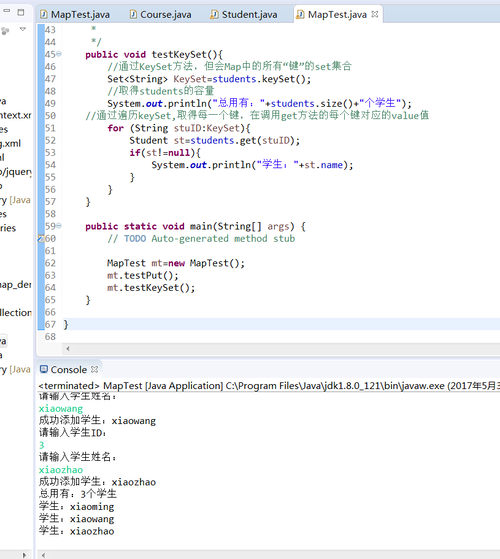The image size is (500, 559).
Task: Click the '学生: xiaozhao' console line
Action: tap(77, 531)
